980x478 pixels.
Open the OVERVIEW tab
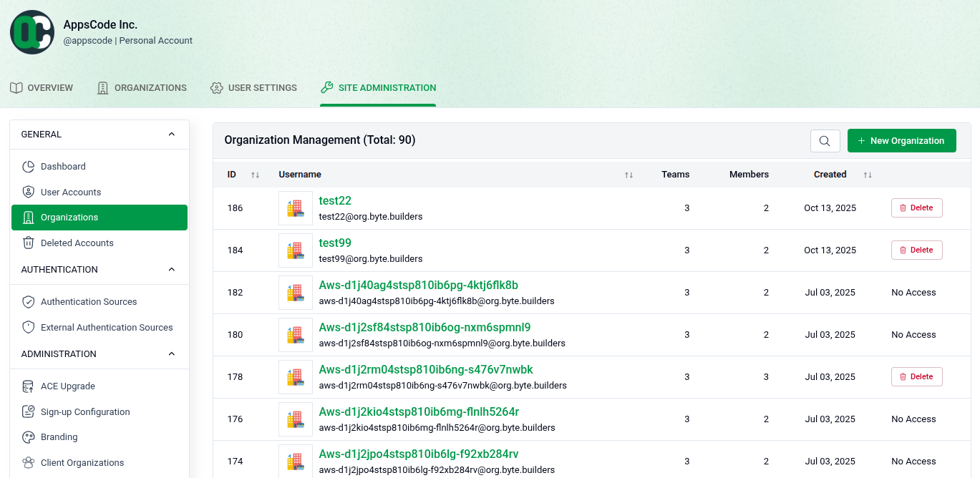click(x=42, y=87)
